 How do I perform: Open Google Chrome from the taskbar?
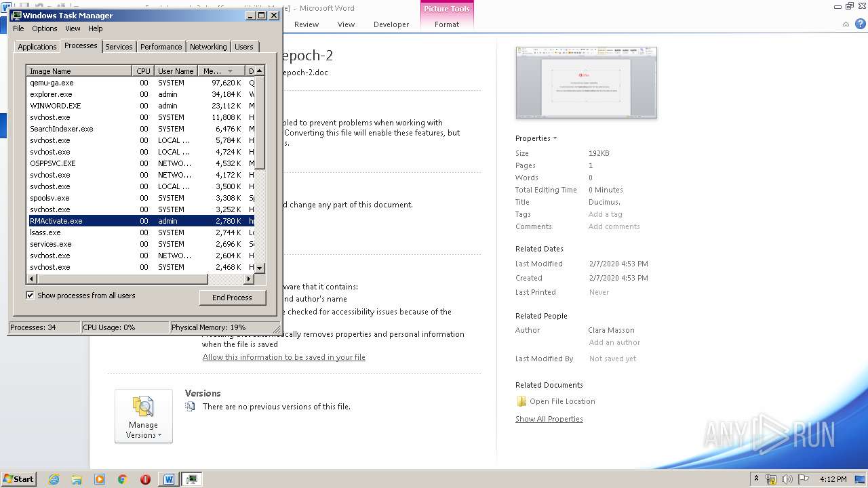(123, 479)
